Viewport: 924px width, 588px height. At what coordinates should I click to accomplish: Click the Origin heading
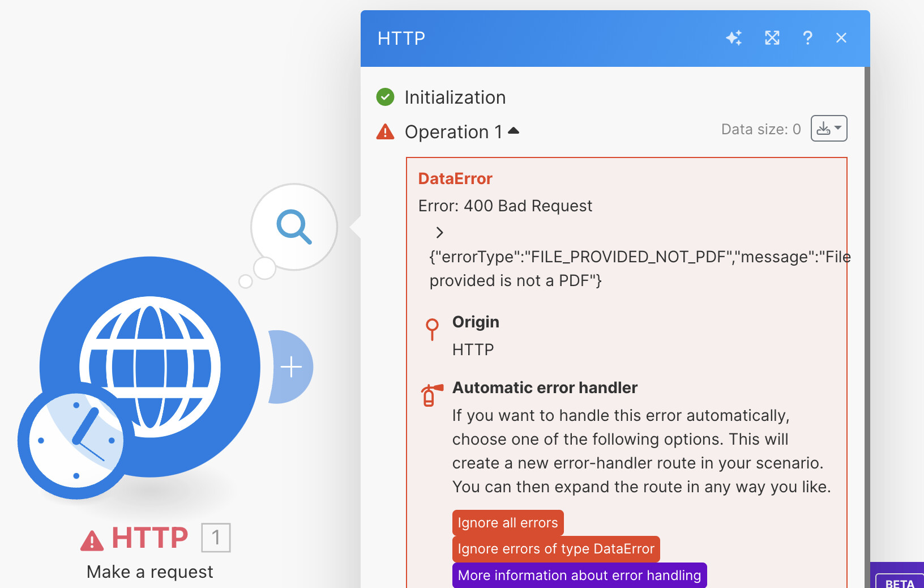point(476,322)
